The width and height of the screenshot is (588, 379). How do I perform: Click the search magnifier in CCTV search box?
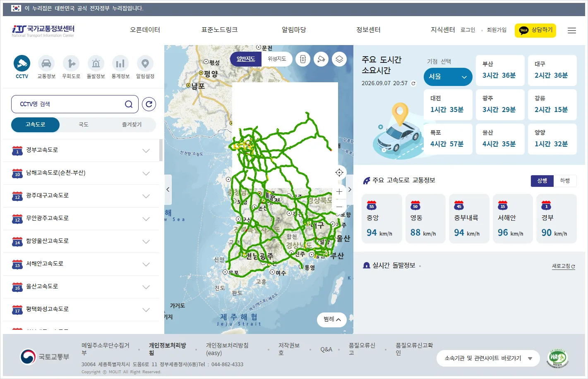(x=129, y=104)
